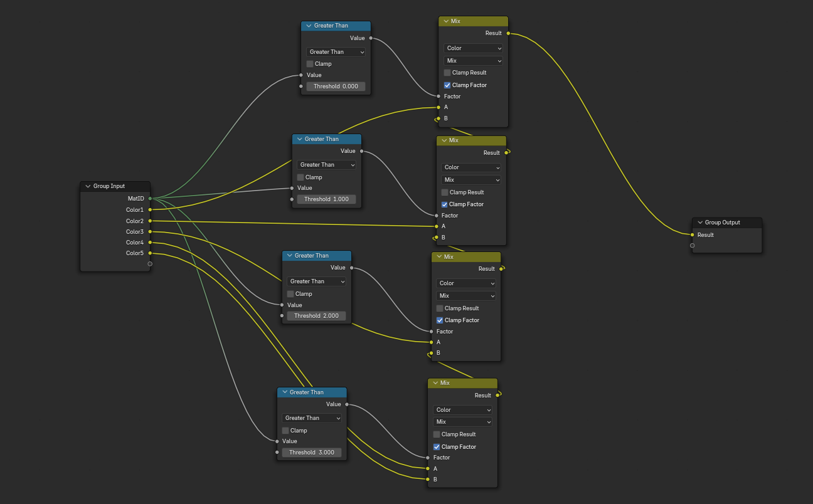This screenshot has height=504, width=813.
Task: Collapse the Greater Than node with Threshold 0.000
Action: [x=309, y=26]
